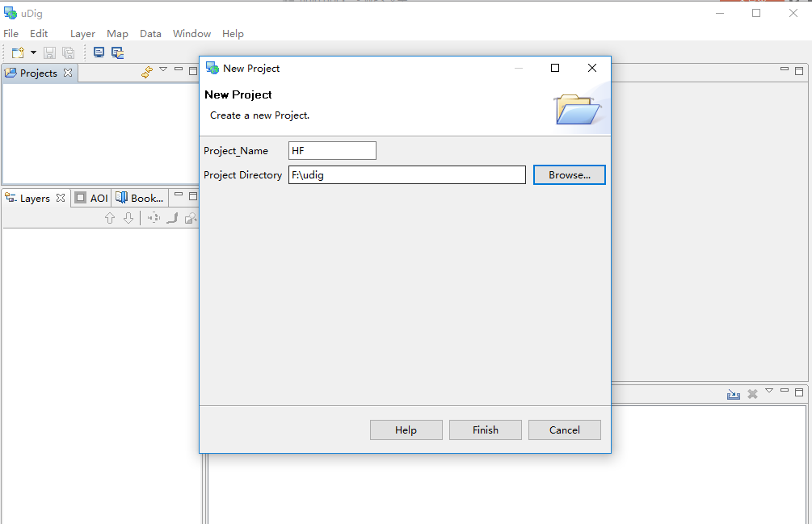Click the Save icon in toolbar
Screen dimensions: 812x524
50,52
